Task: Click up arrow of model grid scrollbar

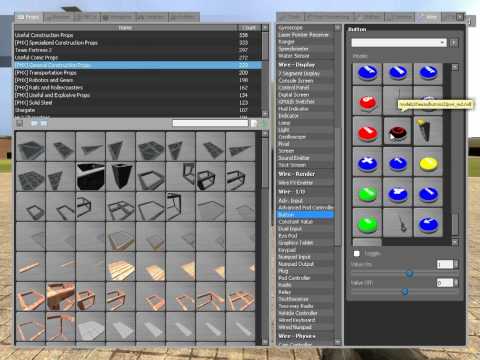Action: [455, 67]
